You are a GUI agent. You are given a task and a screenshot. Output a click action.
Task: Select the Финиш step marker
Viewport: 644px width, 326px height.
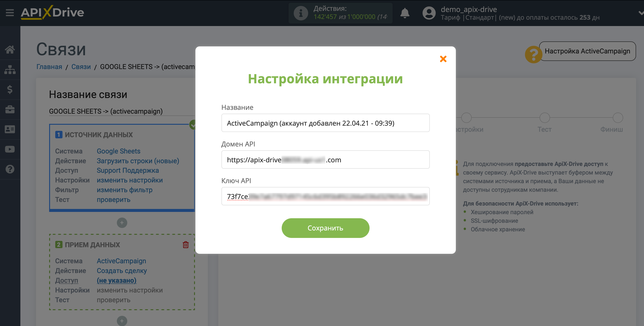pos(618,118)
